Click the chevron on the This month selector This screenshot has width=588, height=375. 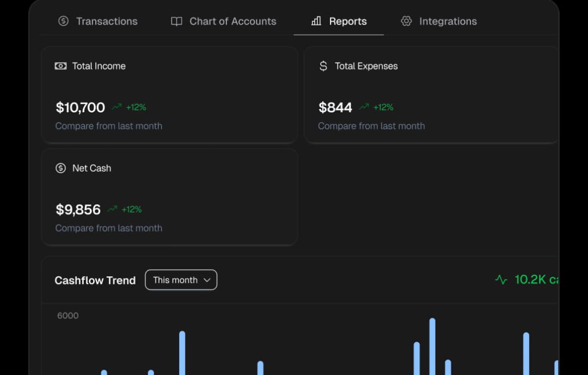(x=207, y=280)
